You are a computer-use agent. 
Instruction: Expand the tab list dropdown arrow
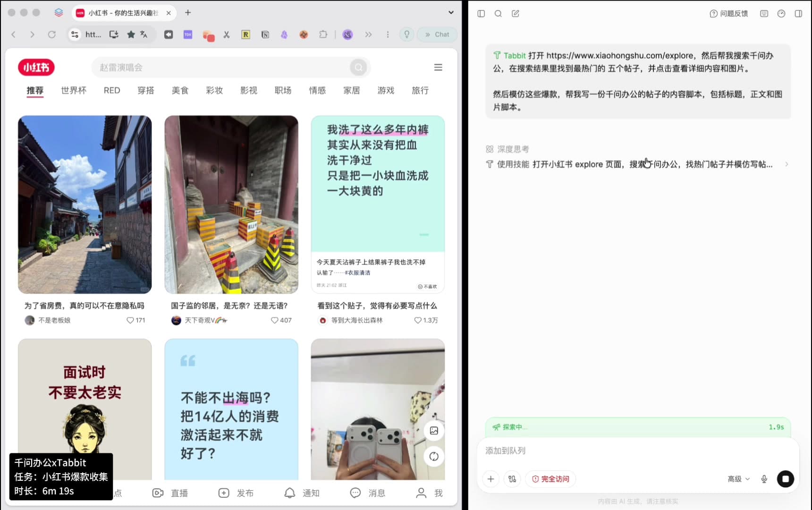click(451, 13)
